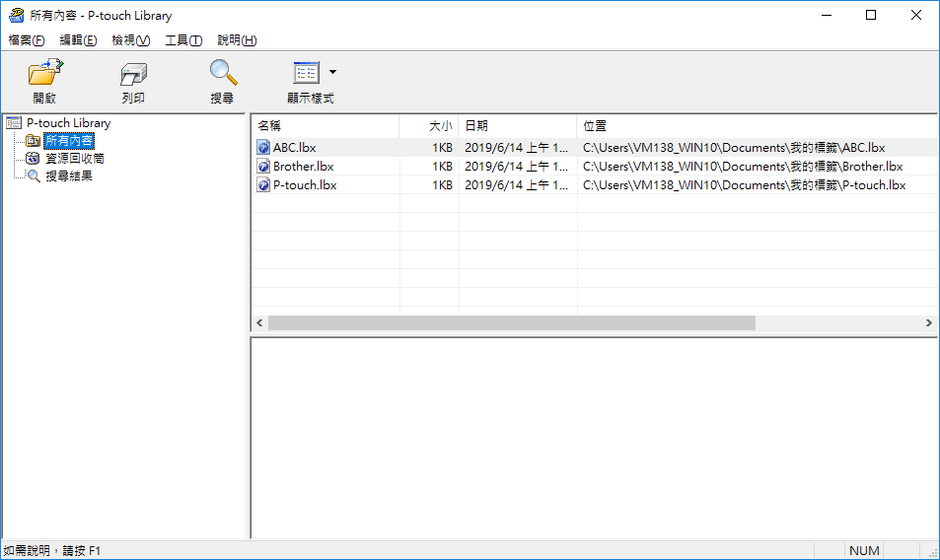
Task: Select the 資源回收筒 tree item
Action: (x=75, y=158)
